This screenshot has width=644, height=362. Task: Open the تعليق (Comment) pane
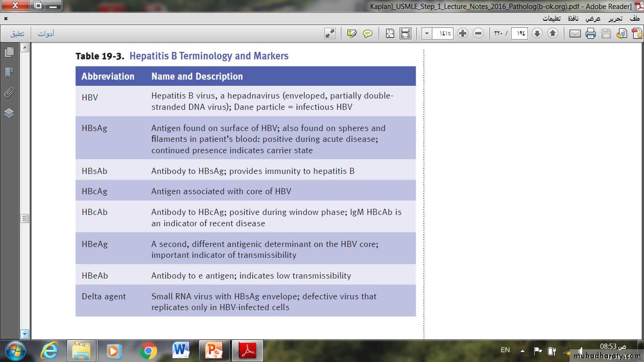pos(17,34)
